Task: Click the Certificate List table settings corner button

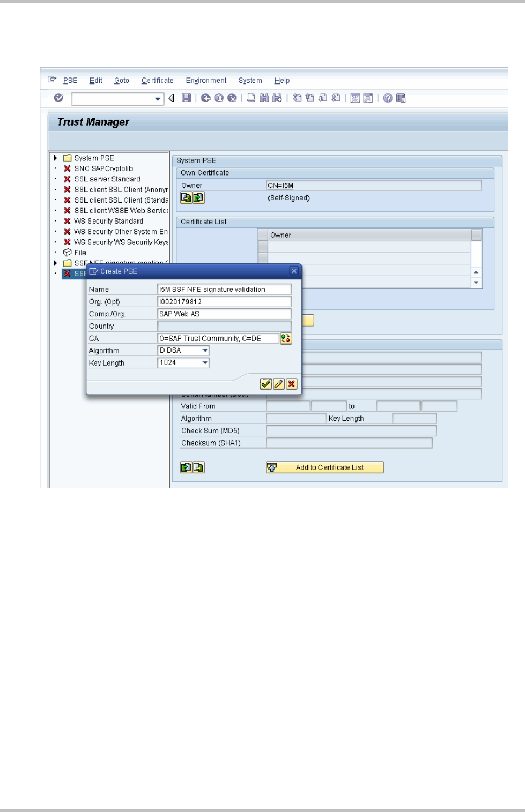Action: click(x=476, y=235)
